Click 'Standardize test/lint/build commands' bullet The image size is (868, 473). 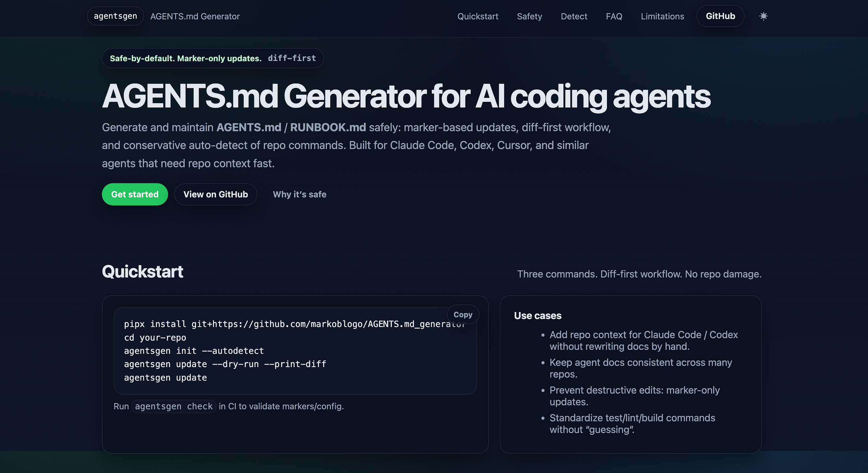(x=632, y=424)
